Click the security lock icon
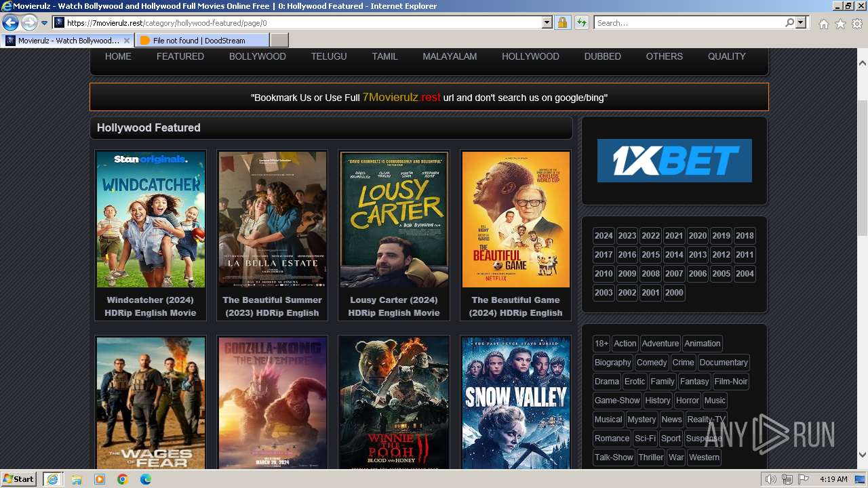This screenshot has width=868, height=488. (x=562, y=23)
